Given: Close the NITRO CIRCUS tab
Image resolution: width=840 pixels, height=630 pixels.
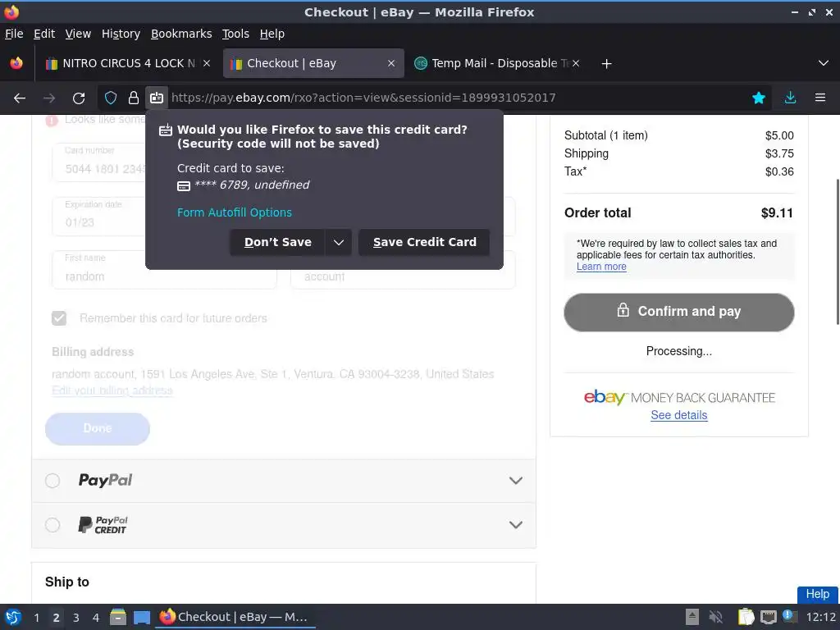Looking at the screenshot, I should tap(206, 63).
